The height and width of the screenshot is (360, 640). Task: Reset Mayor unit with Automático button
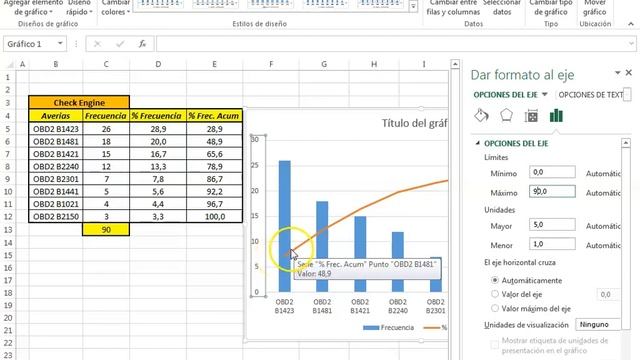(603, 226)
